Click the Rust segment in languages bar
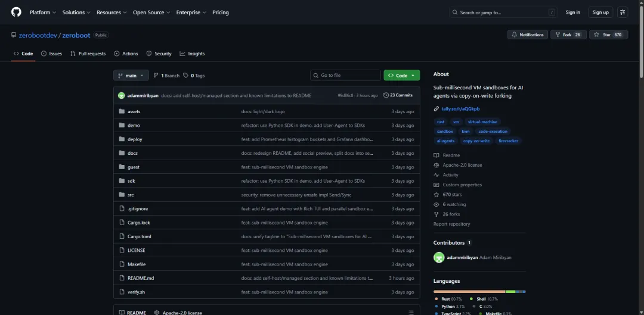This screenshot has width=644, height=315. [x=469, y=292]
